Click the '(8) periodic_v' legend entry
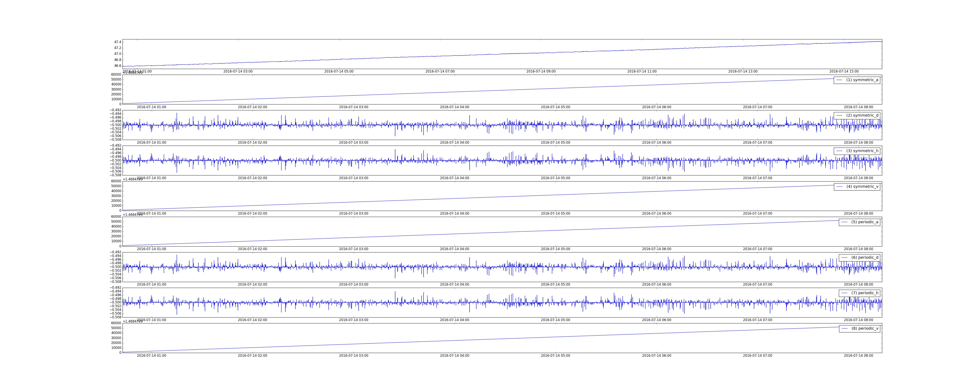The image size is (980, 392). pos(865,328)
